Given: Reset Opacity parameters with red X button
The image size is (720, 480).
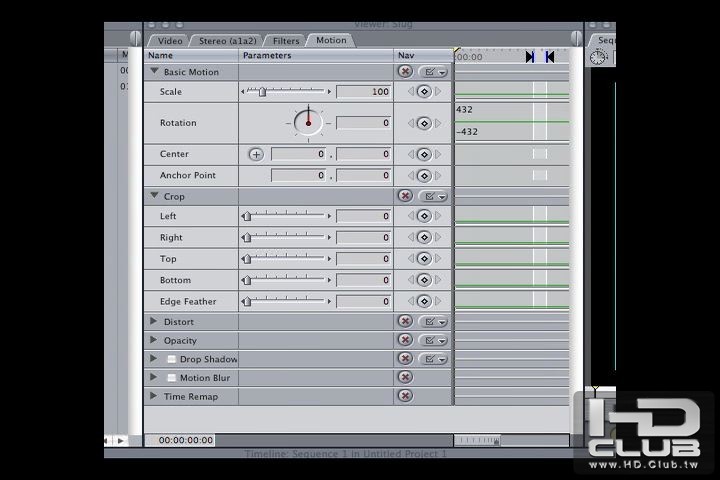Looking at the screenshot, I should (x=405, y=340).
